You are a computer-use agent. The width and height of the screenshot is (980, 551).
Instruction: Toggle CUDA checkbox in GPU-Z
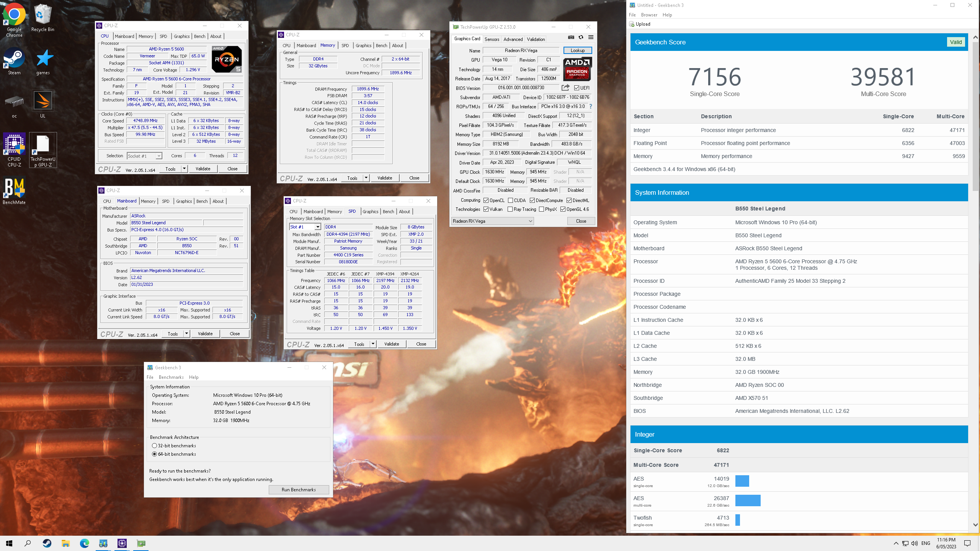(x=510, y=201)
